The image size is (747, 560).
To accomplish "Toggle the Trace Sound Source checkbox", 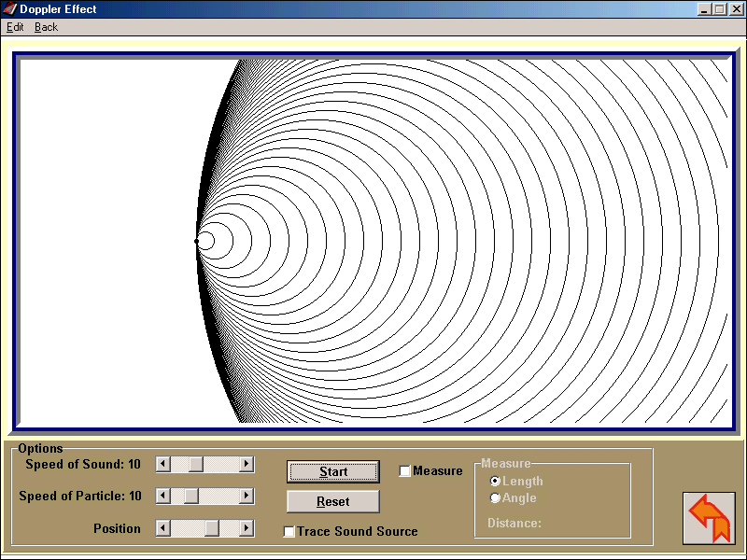I will (289, 531).
